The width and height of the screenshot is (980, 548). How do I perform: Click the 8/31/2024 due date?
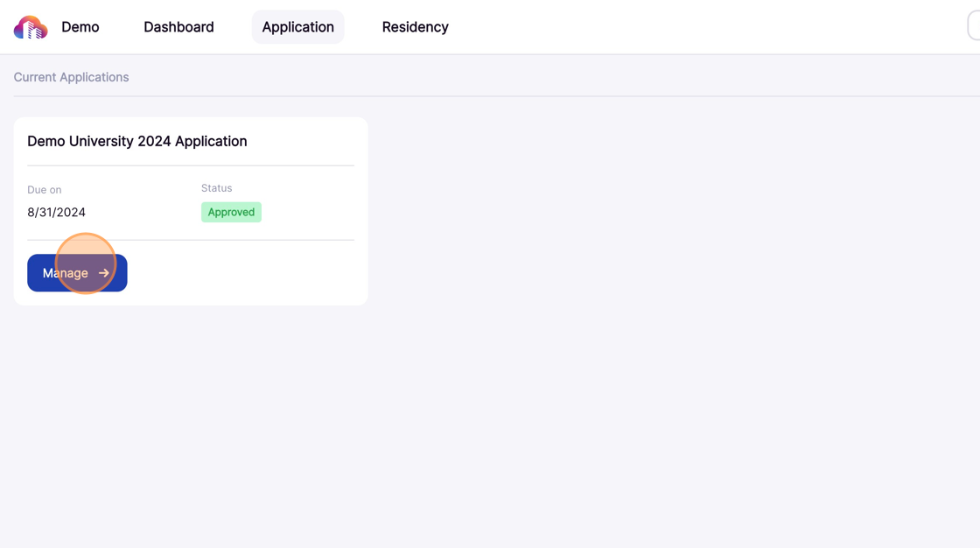[x=56, y=212]
